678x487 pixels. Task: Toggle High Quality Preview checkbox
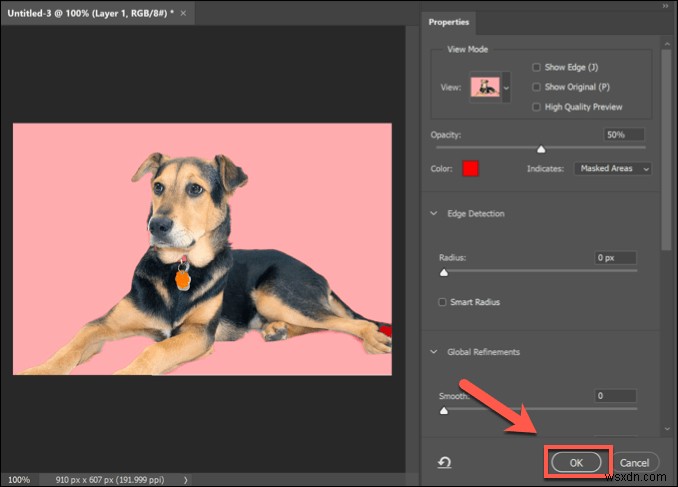[x=536, y=107]
